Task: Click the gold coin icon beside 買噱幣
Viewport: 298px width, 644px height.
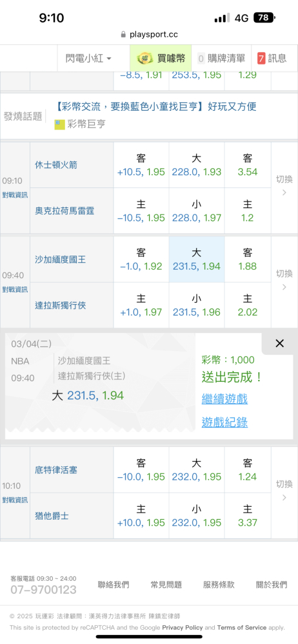Action: coord(145,59)
